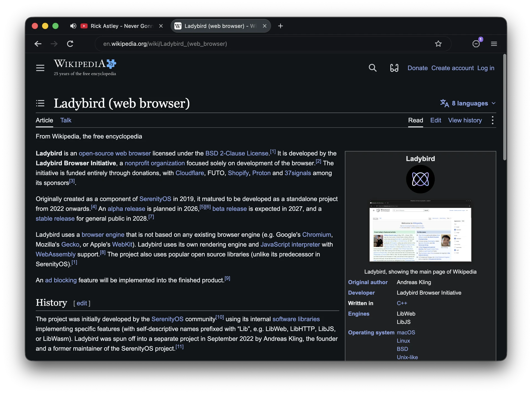Mute the Rick Astley tab audio icon

coord(73,26)
